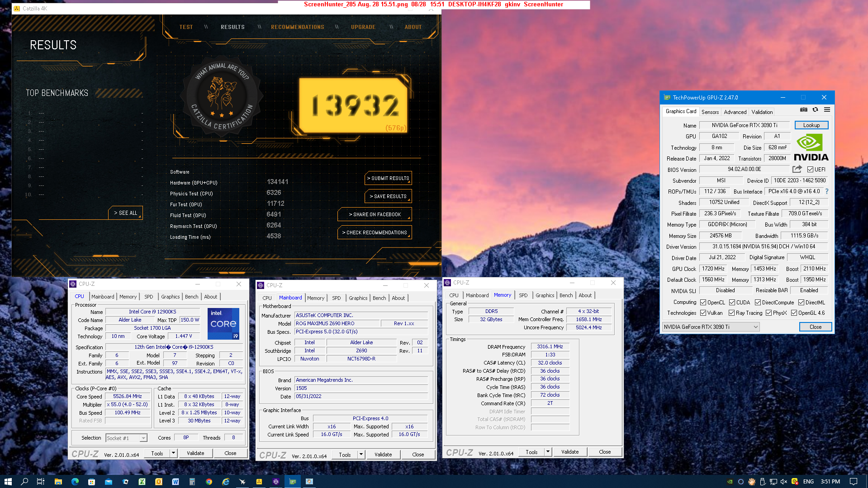Open Catzilla UPGRADE menu

(363, 27)
